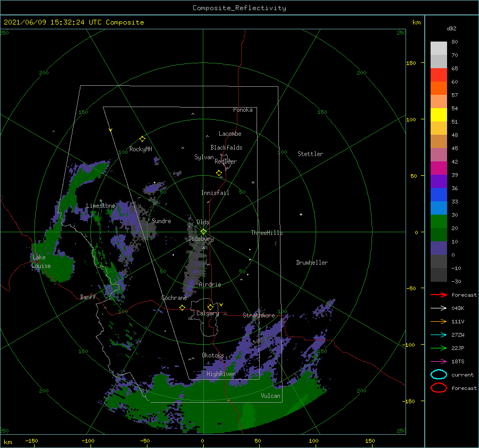Click the orange 111V arrow icon
Viewport: 479px width, 448px height.
pos(439,321)
